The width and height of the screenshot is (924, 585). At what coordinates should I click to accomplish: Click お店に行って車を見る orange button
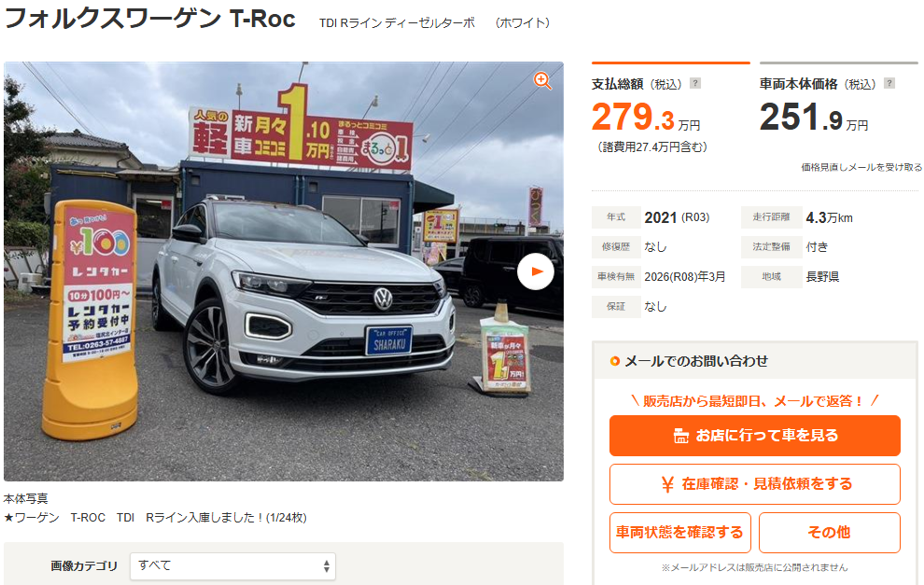click(x=755, y=436)
